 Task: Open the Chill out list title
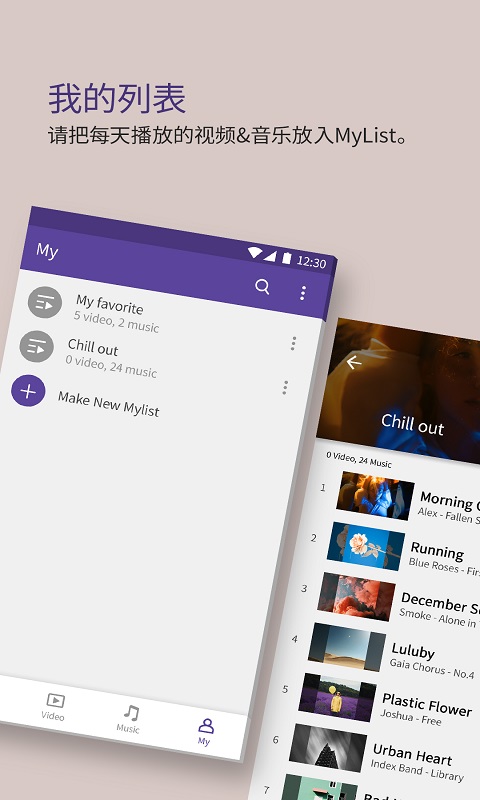[x=93, y=347]
